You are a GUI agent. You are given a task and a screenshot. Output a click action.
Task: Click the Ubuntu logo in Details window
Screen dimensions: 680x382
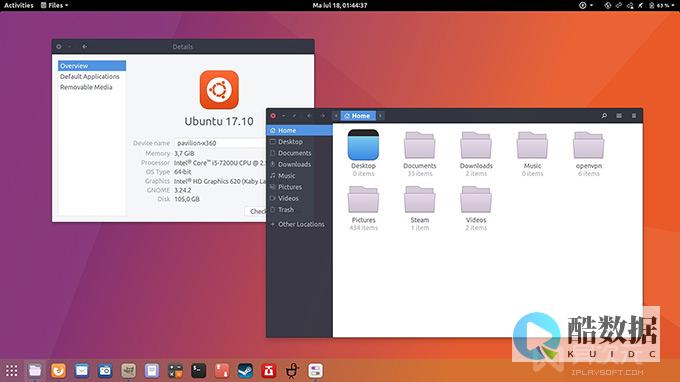219,90
